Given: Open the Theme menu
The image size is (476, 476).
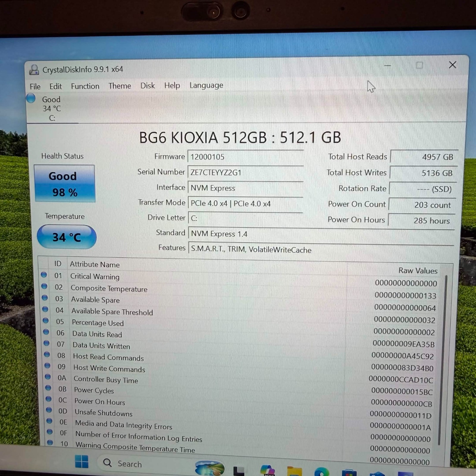Looking at the screenshot, I should click(x=120, y=86).
